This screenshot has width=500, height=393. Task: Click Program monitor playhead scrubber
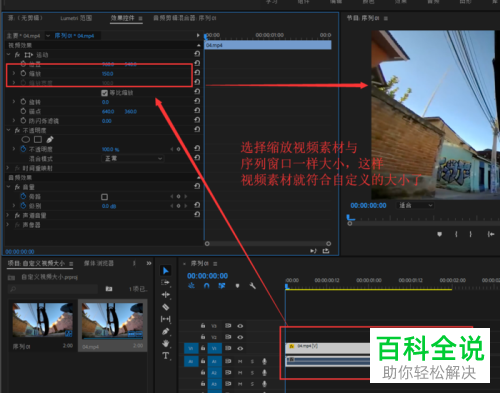(x=350, y=218)
